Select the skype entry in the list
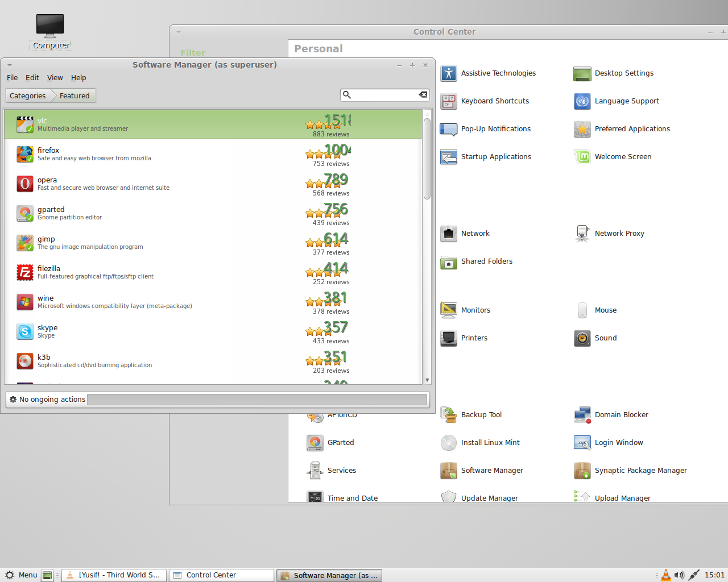728x582 pixels. [x=213, y=331]
